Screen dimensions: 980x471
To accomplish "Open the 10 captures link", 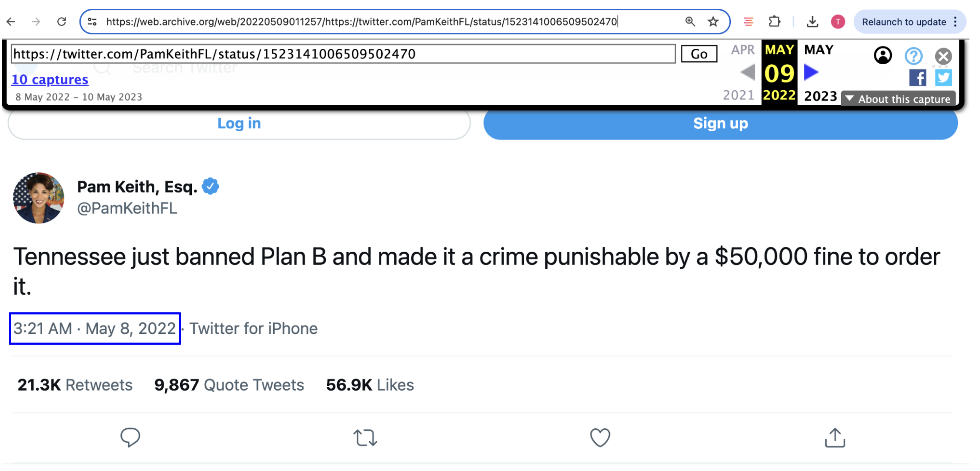I will (x=50, y=79).
